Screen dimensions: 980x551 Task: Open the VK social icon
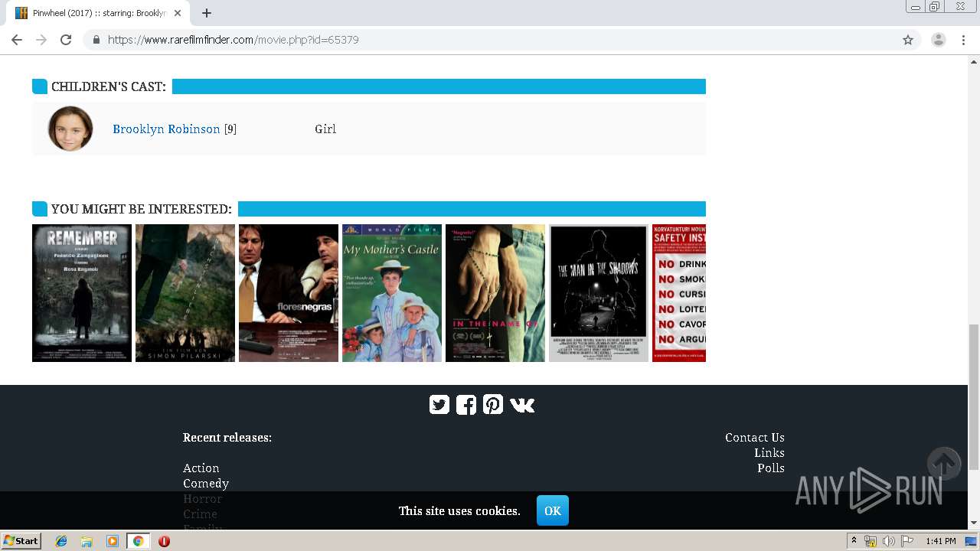tap(522, 405)
